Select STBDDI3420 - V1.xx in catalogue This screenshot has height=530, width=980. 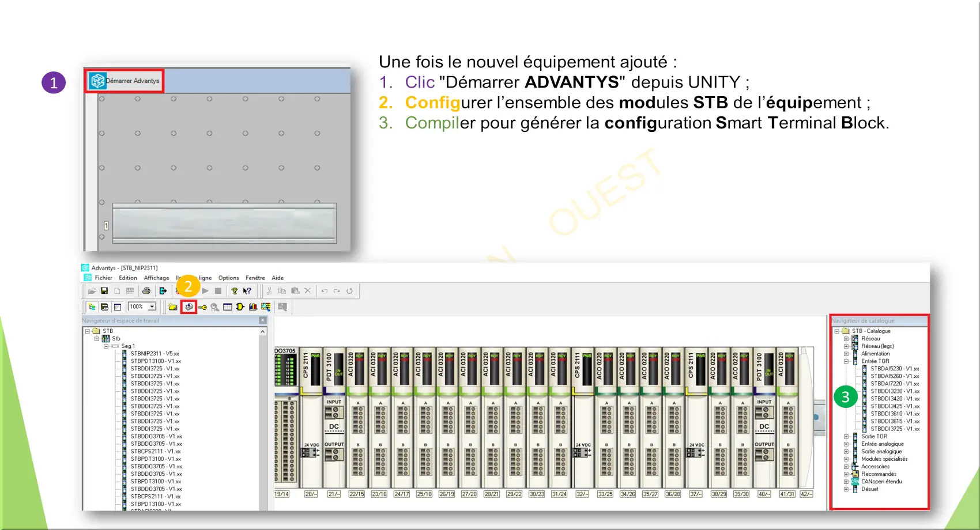click(x=895, y=399)
